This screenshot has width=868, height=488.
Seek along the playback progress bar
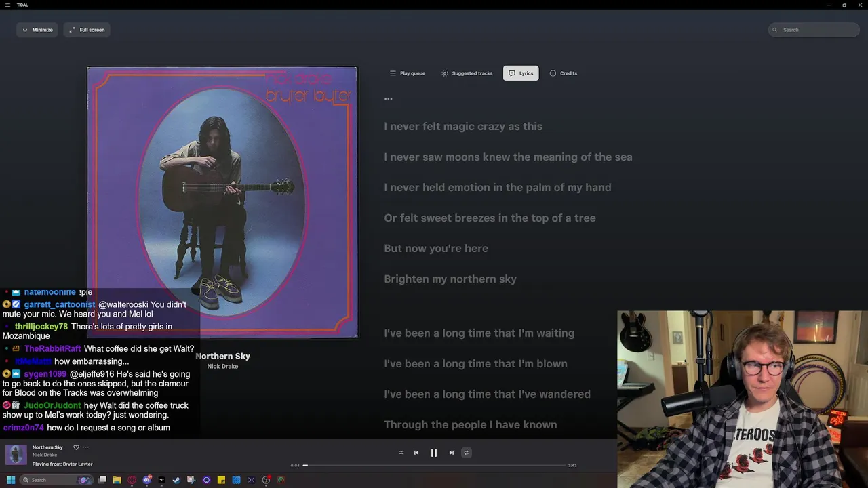(434, 465)
